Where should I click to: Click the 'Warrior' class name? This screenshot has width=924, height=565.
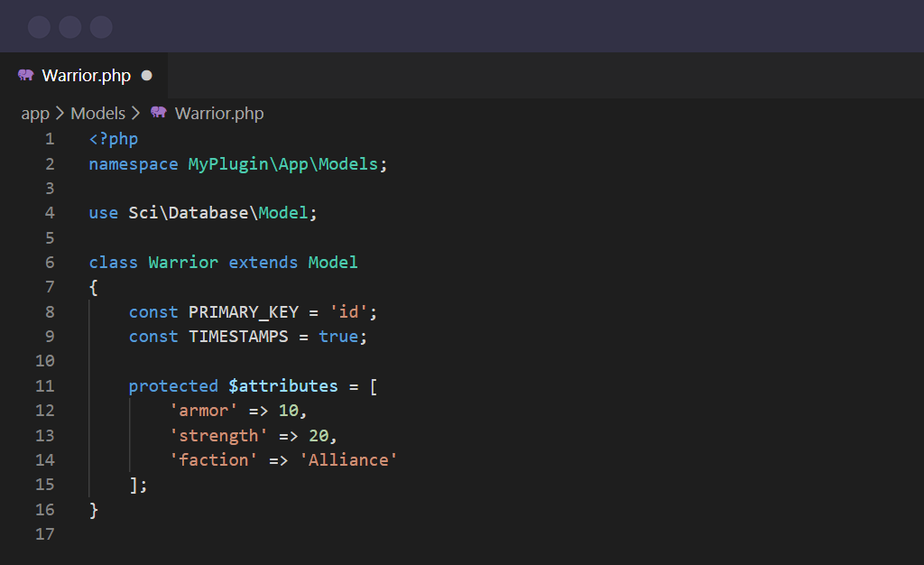pos(183,262)
